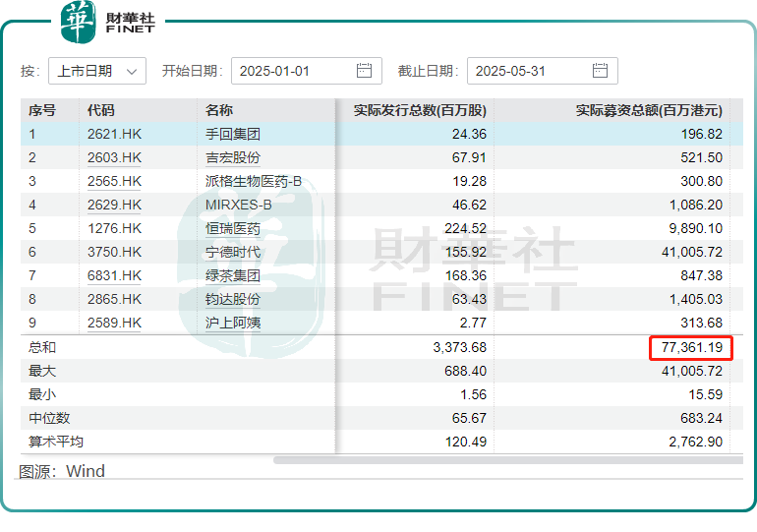Open stock code 2621.HK
This screenshot has width=757, height=532.
pyautogui.click(x=114, y=134)
